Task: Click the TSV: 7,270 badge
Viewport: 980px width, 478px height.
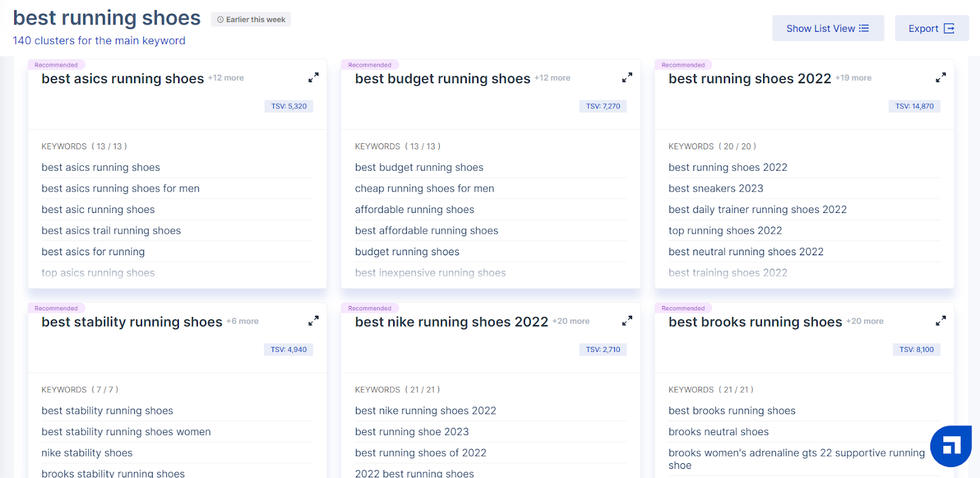Action: click(603, 106)
